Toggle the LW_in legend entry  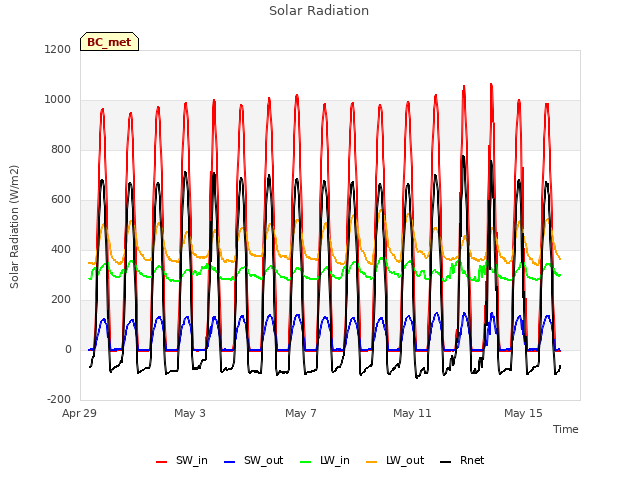point(325,460)
